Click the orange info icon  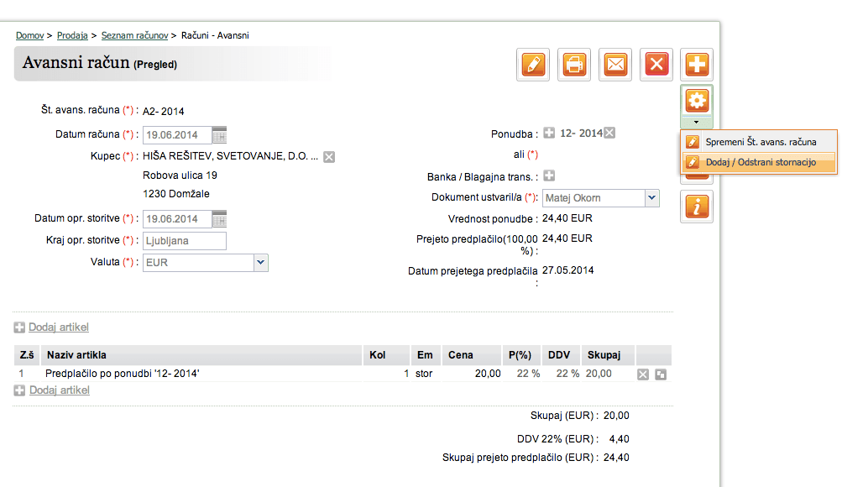(697, 207)
